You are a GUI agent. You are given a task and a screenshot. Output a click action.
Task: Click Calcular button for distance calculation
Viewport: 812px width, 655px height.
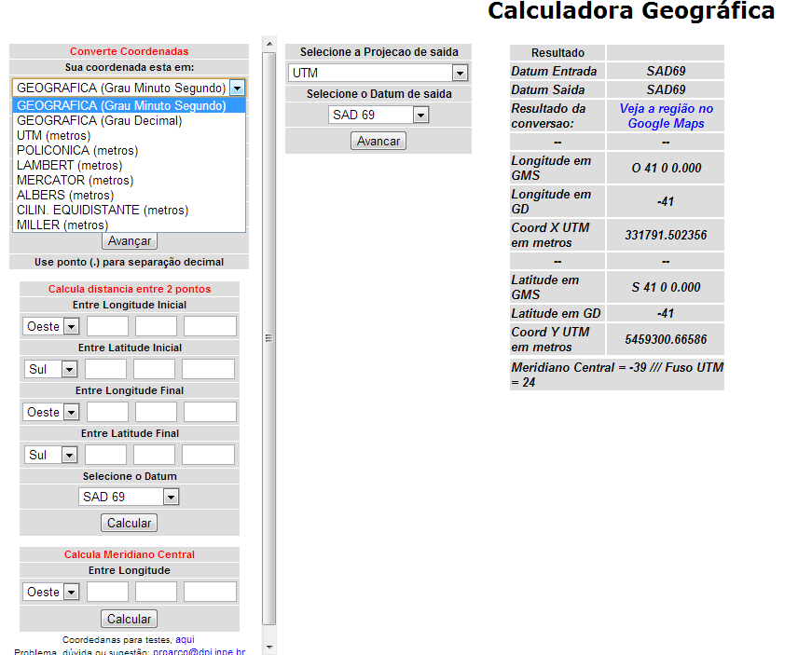pyautogui.click(x=129, y=523)
